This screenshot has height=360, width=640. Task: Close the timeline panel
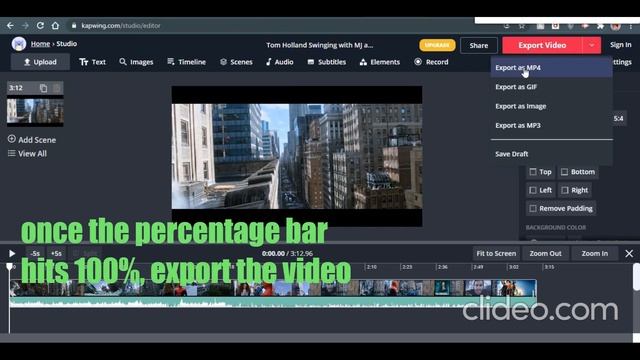(x=629, y=253)
